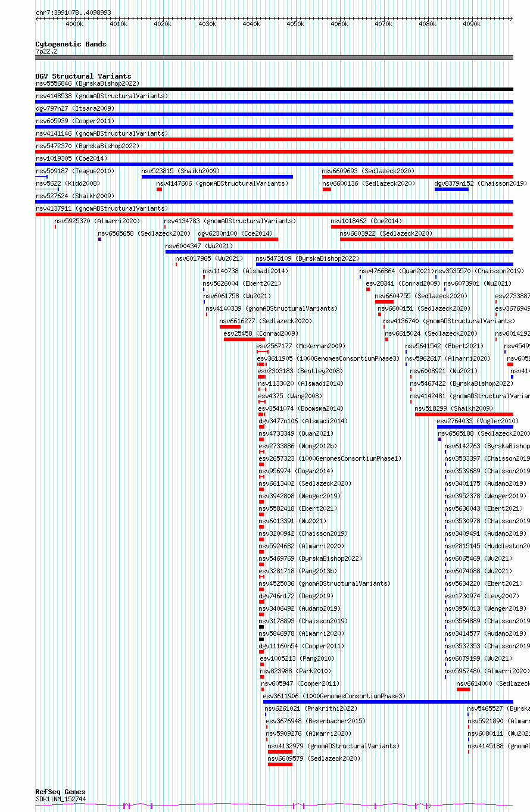The height and width of the screenshot is (812, 530).
Task: Click the 4000k ruler tick label
Action: [74, 24]
